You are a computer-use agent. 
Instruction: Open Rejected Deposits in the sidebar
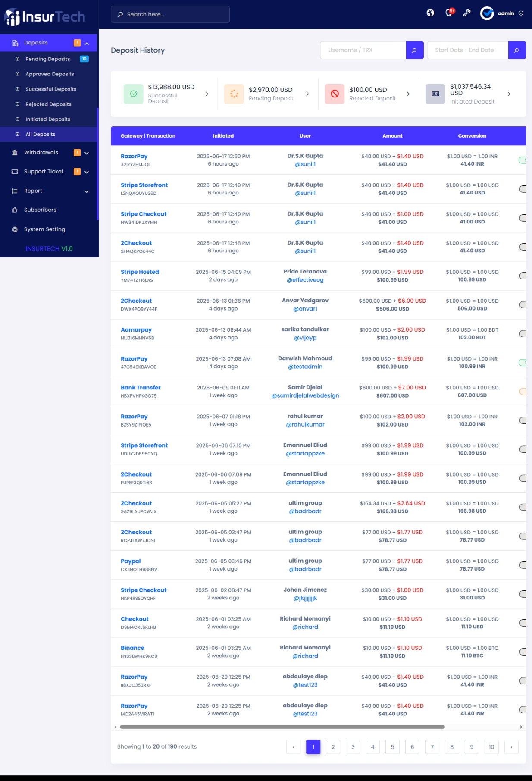[x=48, y=104]
